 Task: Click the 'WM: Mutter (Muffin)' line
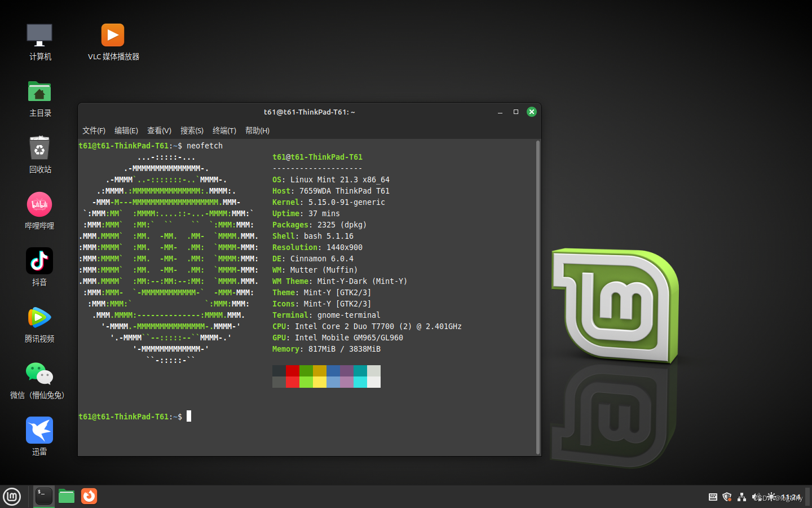[x=315, y=270]
